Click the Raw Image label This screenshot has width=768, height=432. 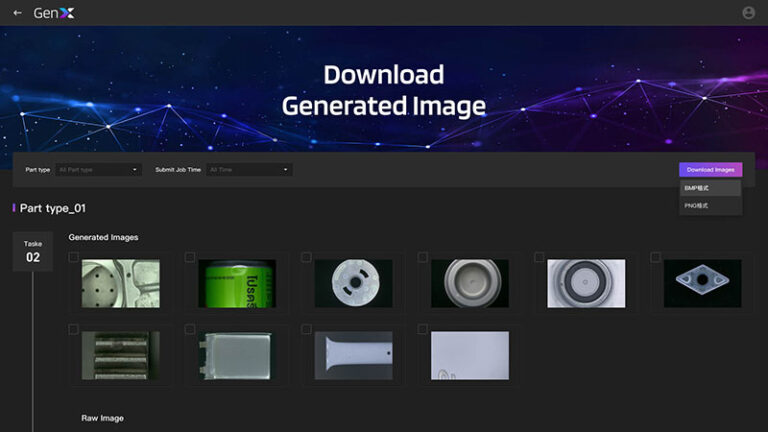pos(102,418)
